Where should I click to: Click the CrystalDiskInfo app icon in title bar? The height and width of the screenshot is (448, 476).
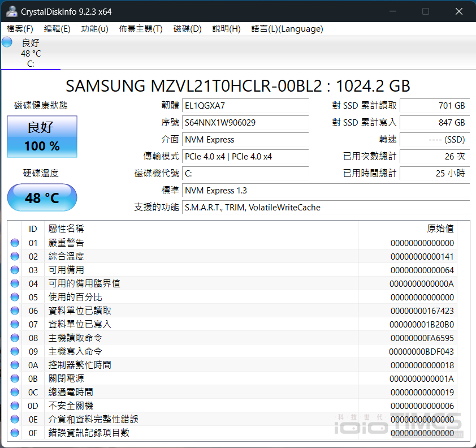click(x=11, y=11)
